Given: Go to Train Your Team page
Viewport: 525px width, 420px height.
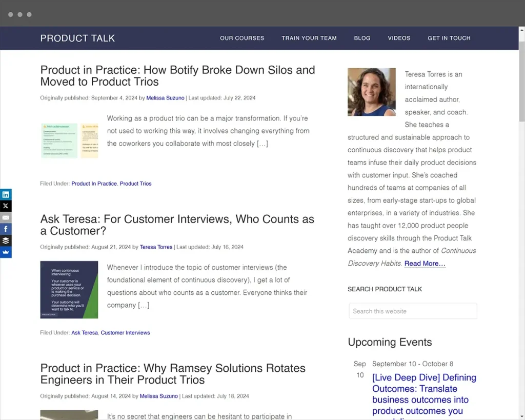Looking at the screenshot, I should click(309, 38).
